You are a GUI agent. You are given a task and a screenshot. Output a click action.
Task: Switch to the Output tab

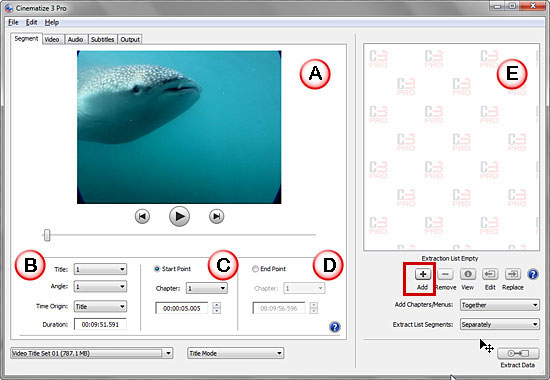(130, 39)
